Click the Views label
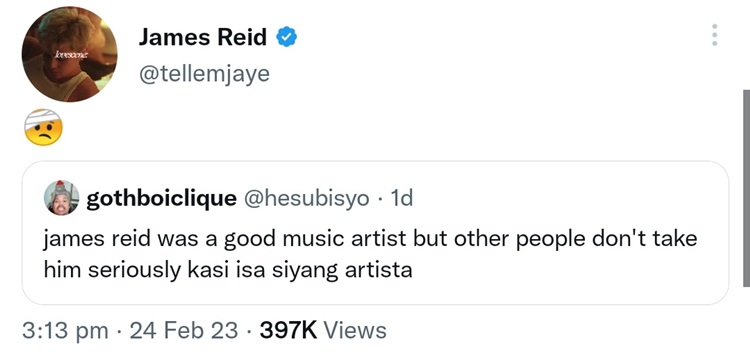Image resolution: width=750 pixels, height=364 pixels. (x=355, y=331)
